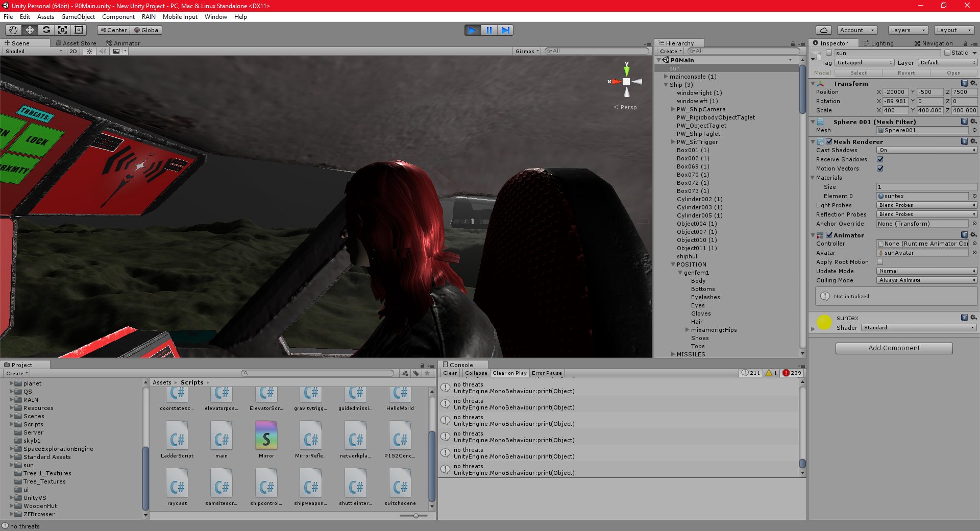Viewport: 980px width, 531px height.
Task: Click the scene orientation gizmo center cube
Action: coord(626,82)
